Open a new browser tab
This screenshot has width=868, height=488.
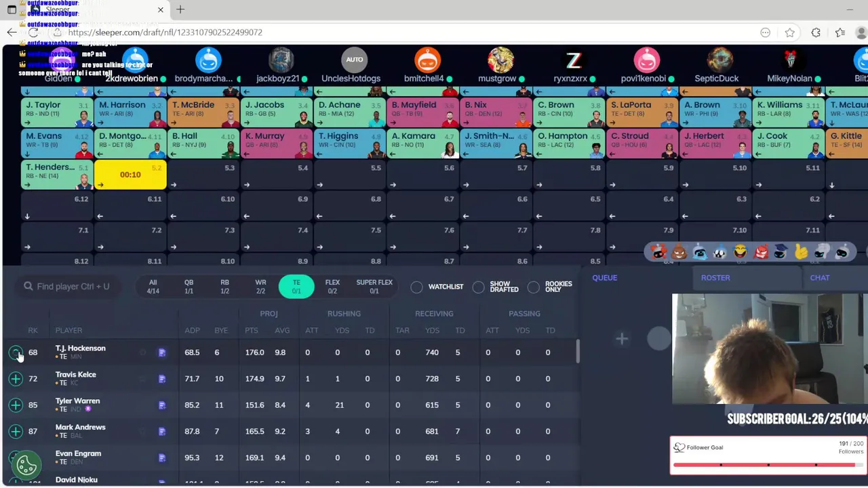coord(180,9)
